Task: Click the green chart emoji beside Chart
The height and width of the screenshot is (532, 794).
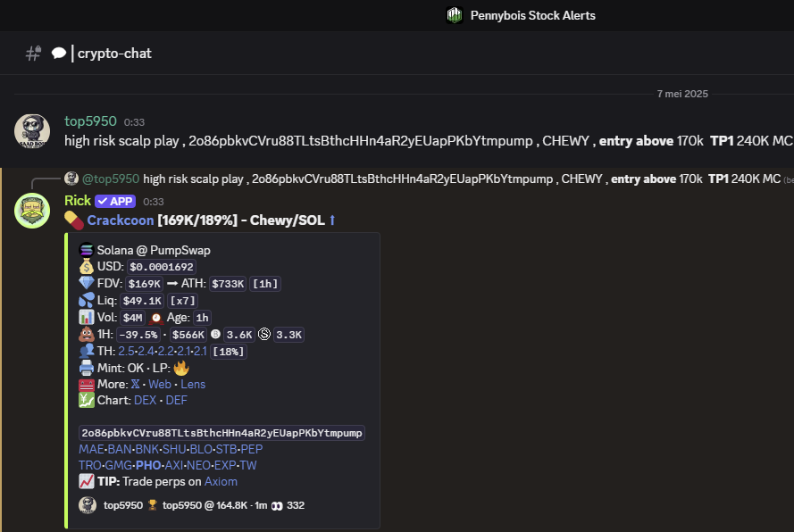Action: coord(87,401)
